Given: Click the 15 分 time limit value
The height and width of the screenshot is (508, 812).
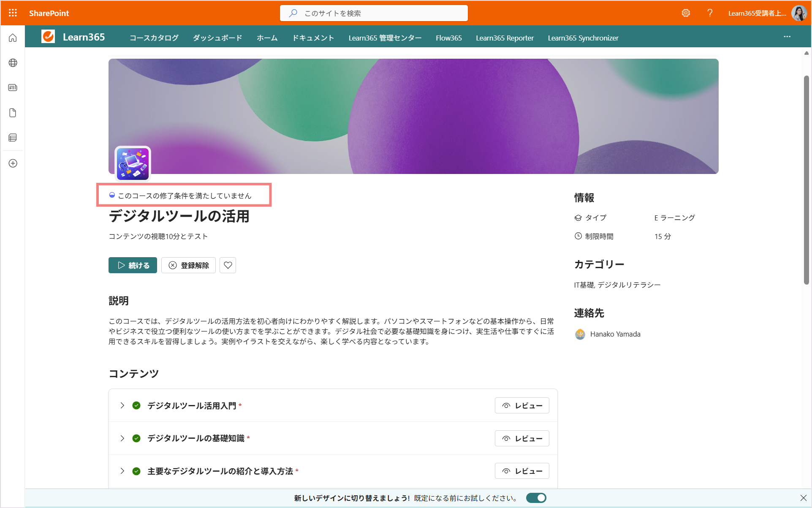Looking at the screenshot, I should point(663,236).
